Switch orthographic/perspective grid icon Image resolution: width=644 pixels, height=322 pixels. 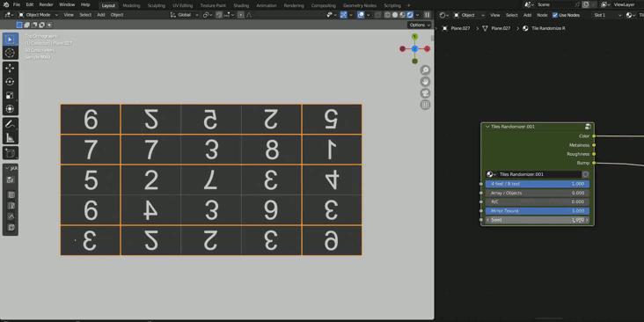425,105
